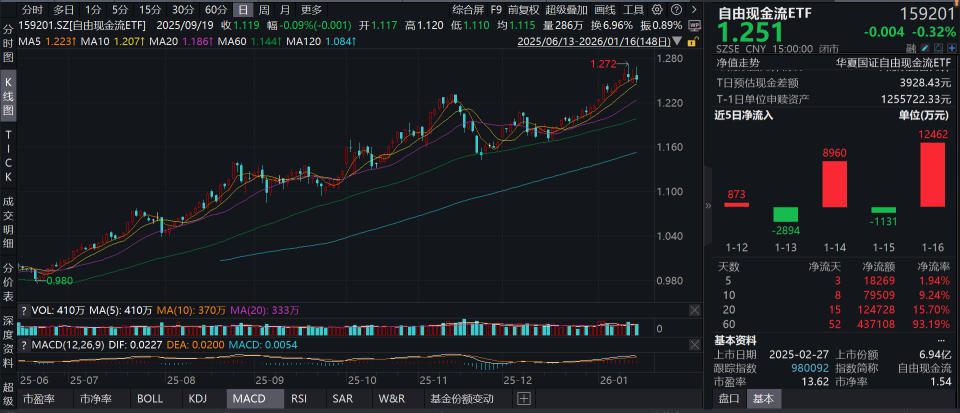The width and height of the screenshot is (960, 413).
Task: Click the WP icon beside the 振 0.89% value
Action: [694, 25]
